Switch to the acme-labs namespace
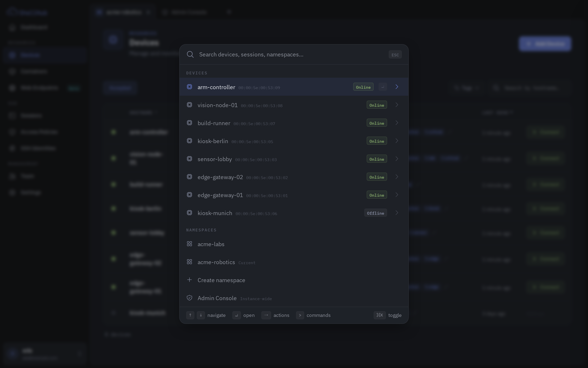 pyautogui.click(x=294, y=244)
